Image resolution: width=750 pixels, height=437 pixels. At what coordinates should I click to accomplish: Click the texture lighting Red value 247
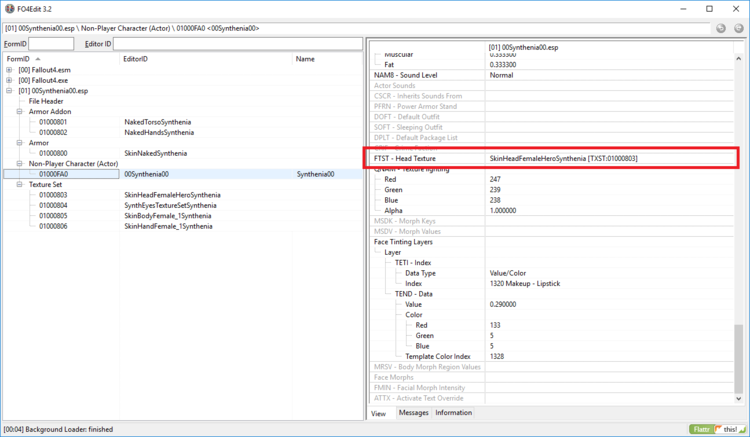(x=495, y=179)
